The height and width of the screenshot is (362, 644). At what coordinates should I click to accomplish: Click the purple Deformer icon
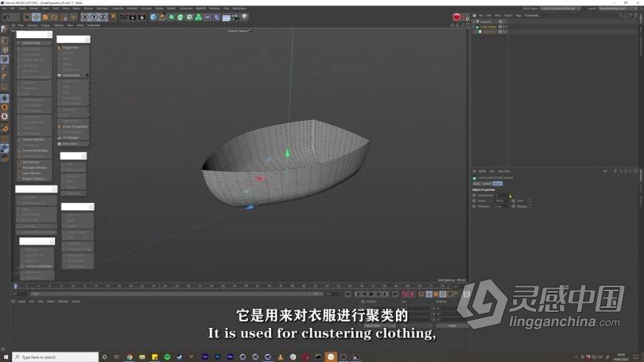(217, 18)
